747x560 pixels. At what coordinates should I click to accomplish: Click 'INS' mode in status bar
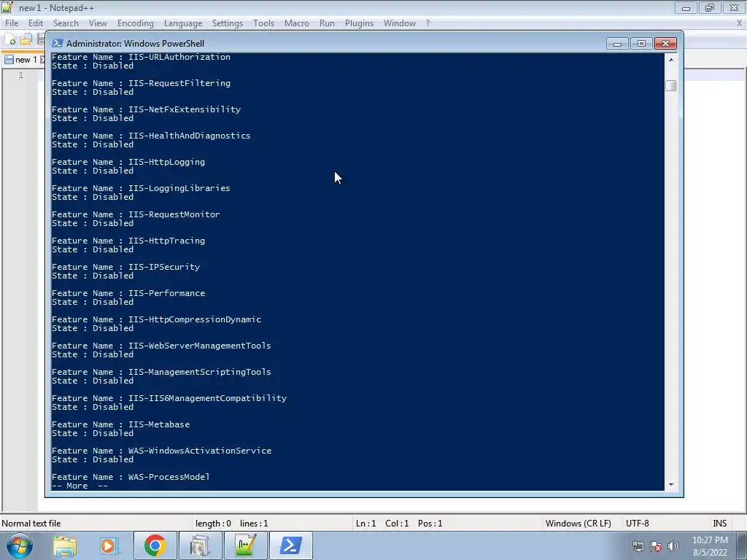(719, 524)
